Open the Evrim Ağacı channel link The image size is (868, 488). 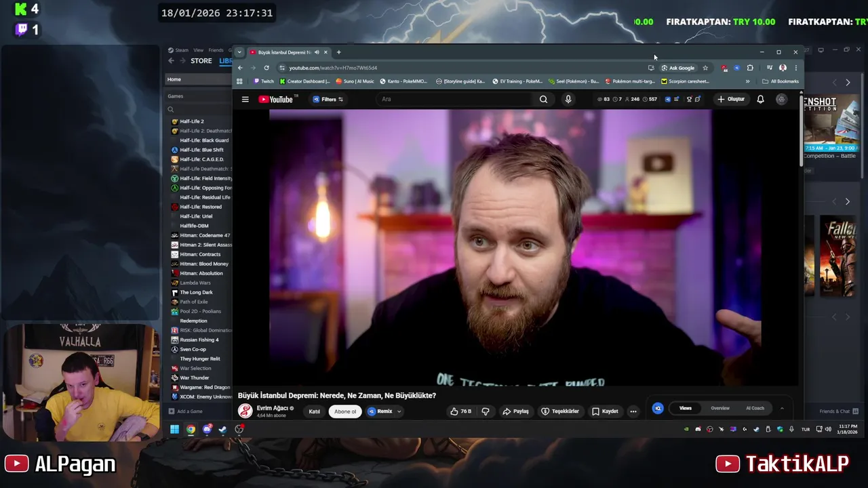tap(273, 408)
